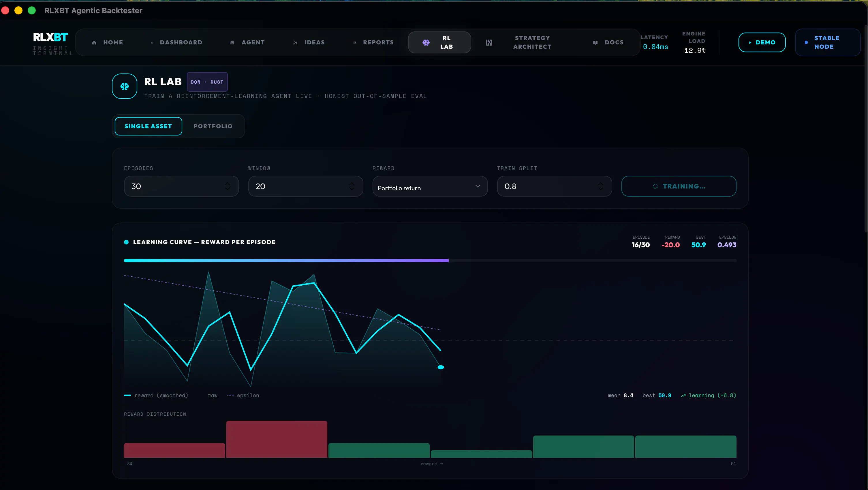
Task: Expand Reward chevron arrow
Action: [478, 186]
